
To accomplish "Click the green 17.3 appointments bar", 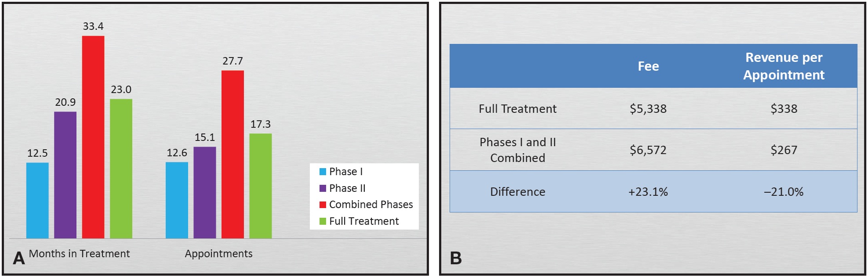I will 261,186.
